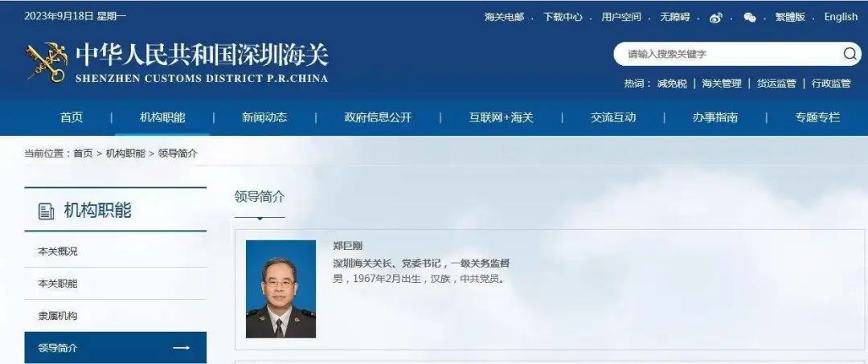Click the 机构职能 sidebar document icon

46,211
